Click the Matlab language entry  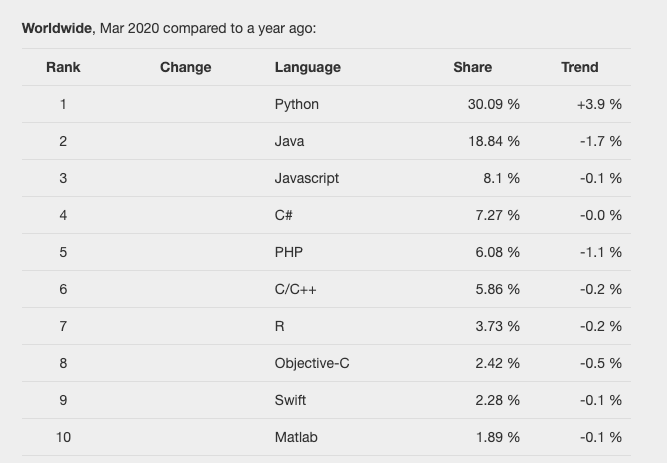pos(294,437)
